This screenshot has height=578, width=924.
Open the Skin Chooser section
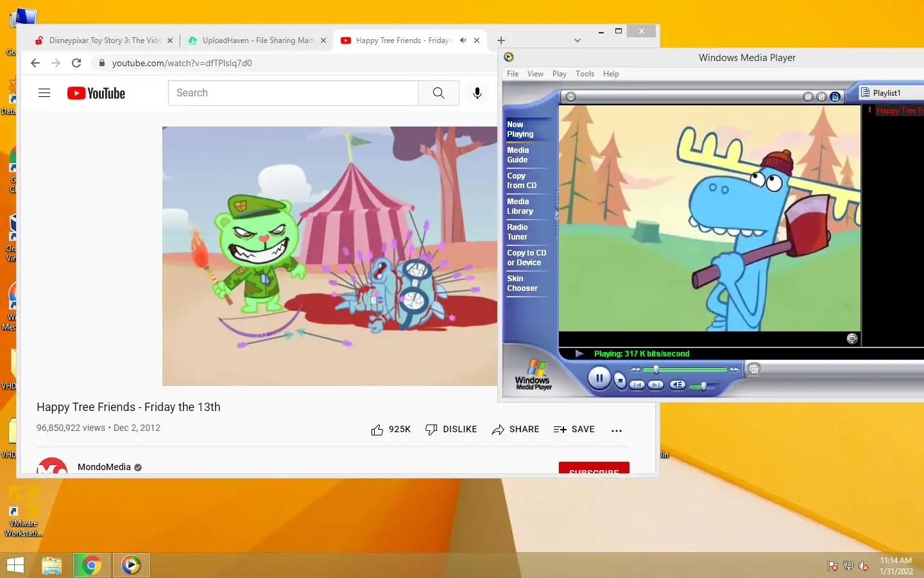(528, 283)
